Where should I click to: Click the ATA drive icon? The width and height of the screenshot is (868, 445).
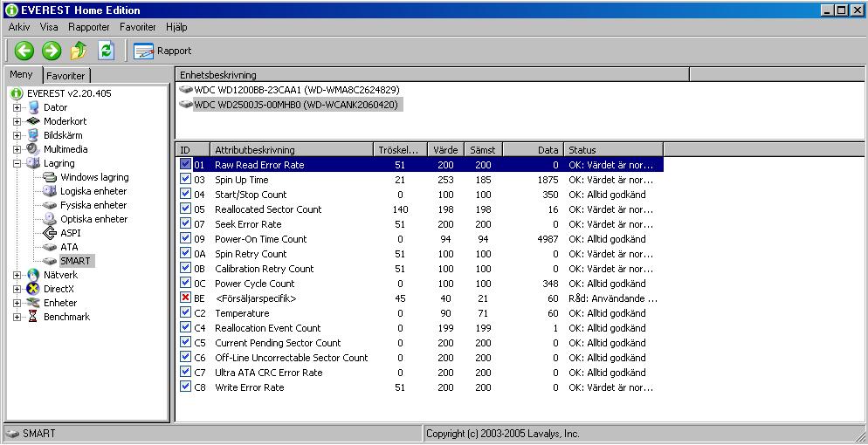tap(50, 247)
